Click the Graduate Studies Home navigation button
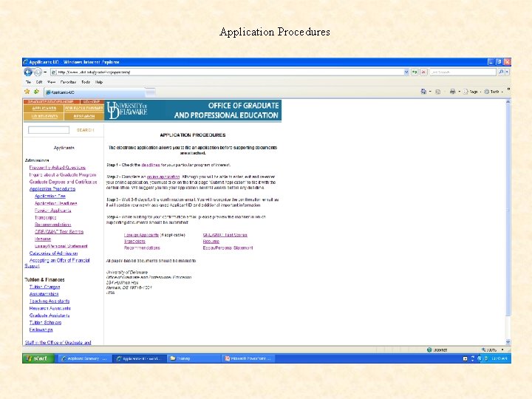 52,102
